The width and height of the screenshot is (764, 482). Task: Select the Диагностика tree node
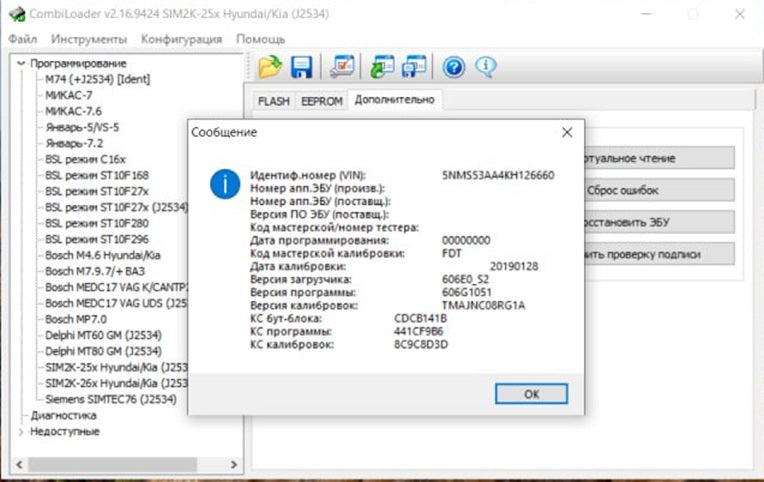pyautogui.click(x=63, y=415)
